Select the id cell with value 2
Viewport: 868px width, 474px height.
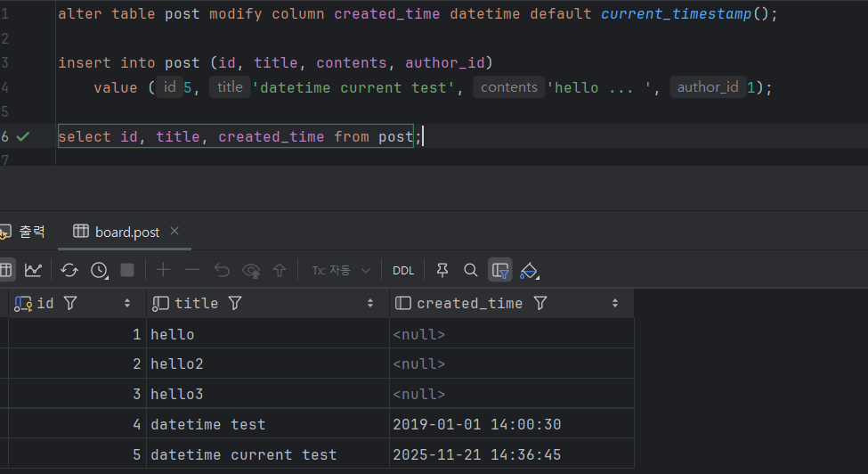(77, 364)
